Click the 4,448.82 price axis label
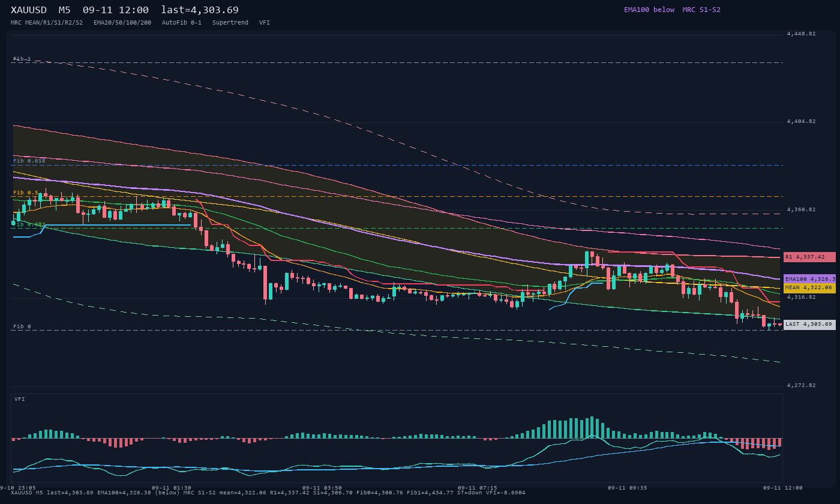 tap(802, 34)
